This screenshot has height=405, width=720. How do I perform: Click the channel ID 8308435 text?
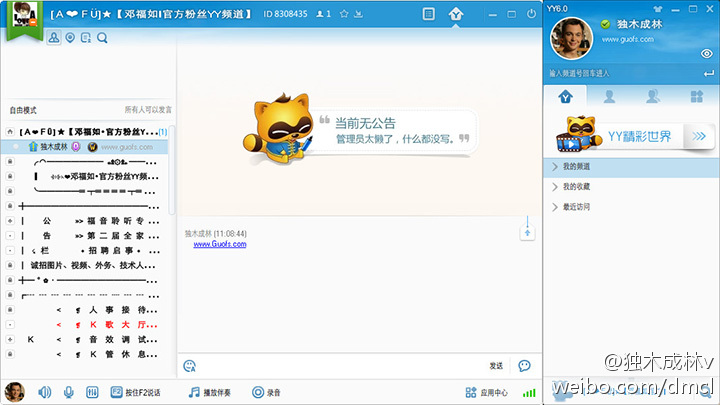(x=285, y=14)
